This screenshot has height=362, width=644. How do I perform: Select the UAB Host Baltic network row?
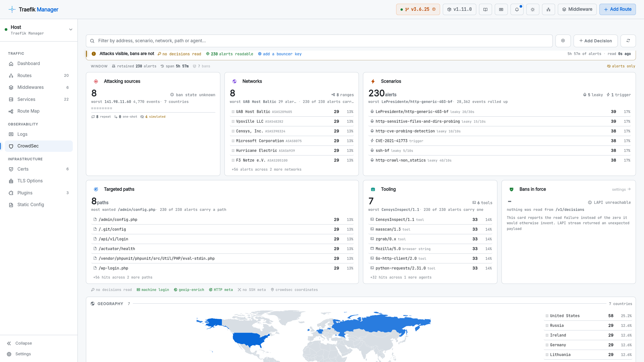tap(292, 112)
